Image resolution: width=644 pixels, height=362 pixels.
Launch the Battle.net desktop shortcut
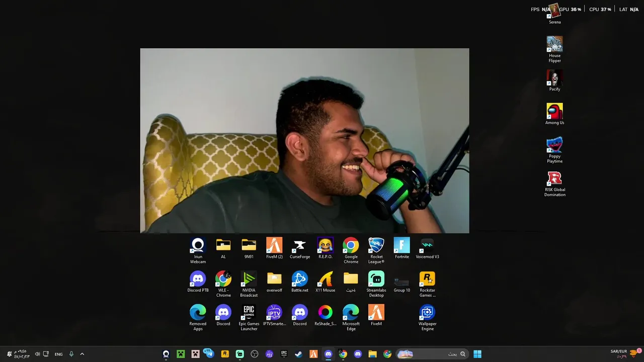coord(300,282)
